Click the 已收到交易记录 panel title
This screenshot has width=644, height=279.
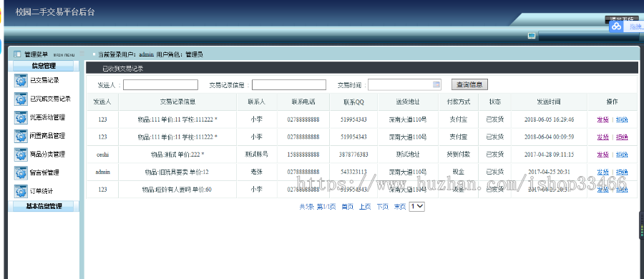click(x=123, y=69)
